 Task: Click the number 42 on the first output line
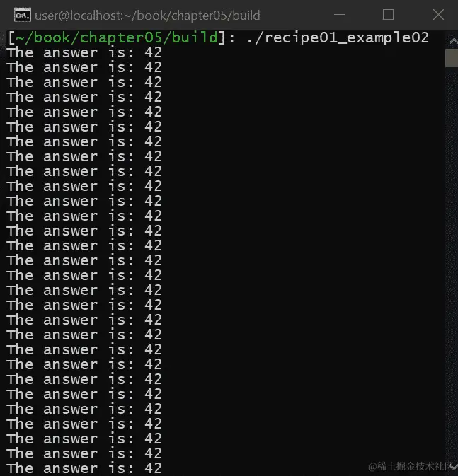point(153,53)
